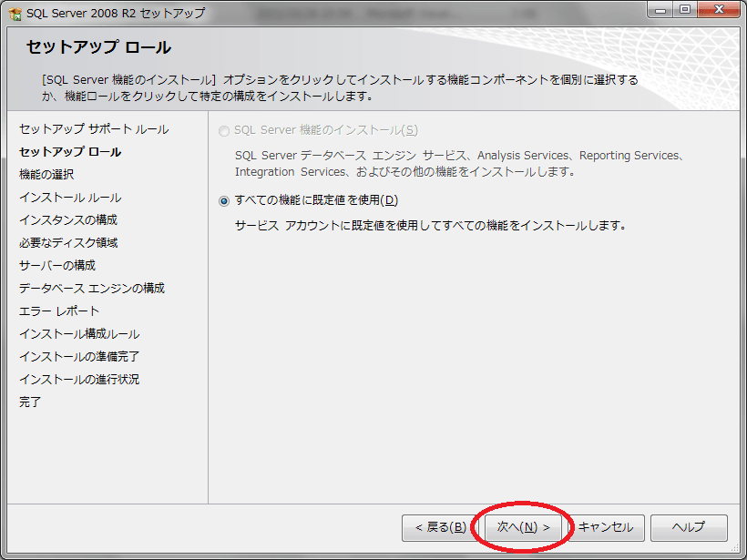Image resolution: width=747 pixels, height=560 pixels.
Task: Open the ヘルプ dialog
Action: point(689,528)
